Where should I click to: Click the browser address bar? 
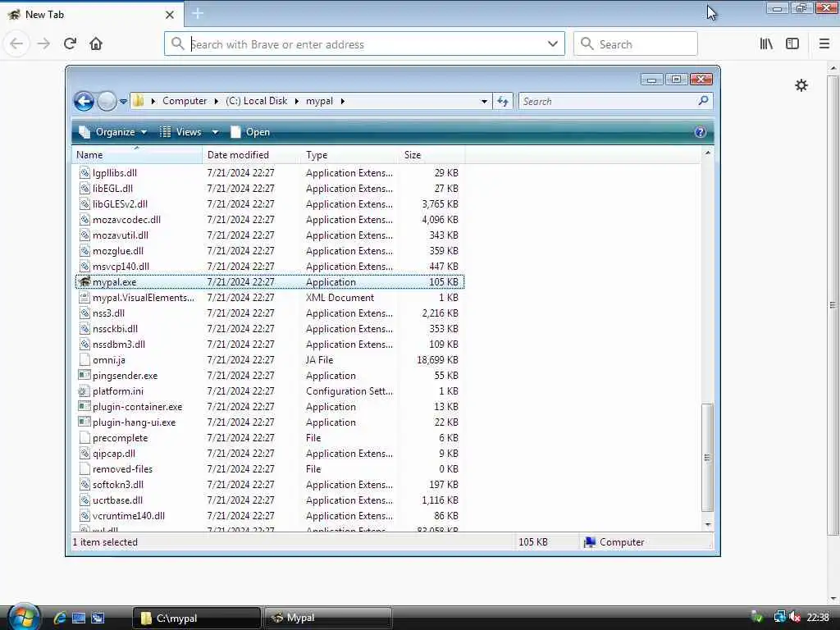[364, 44]
